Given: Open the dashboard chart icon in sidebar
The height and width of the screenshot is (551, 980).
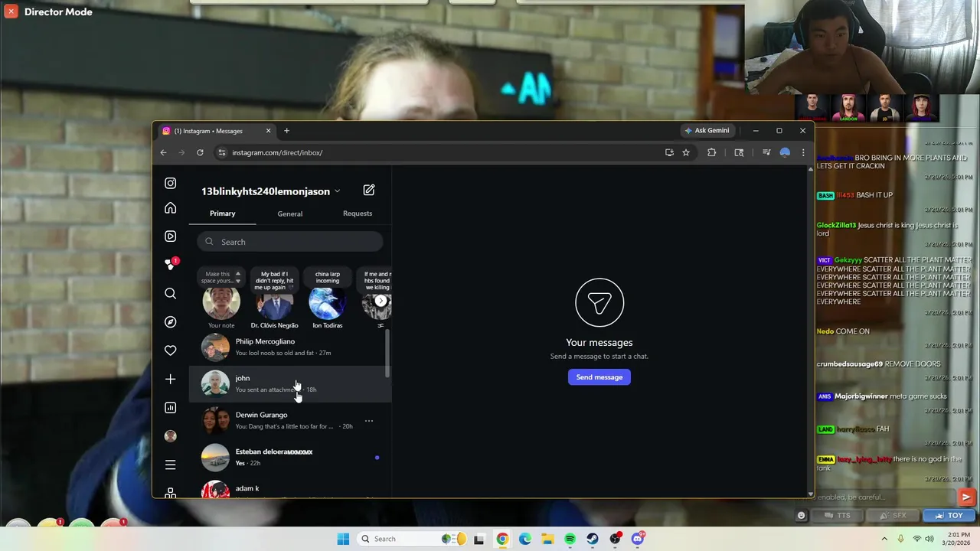Looking at the screenshot, I should tap(170, 408).
